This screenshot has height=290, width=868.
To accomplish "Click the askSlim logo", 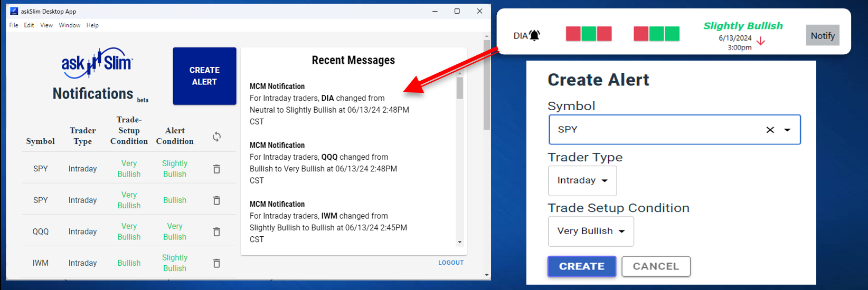I will [x=97, y=63].
